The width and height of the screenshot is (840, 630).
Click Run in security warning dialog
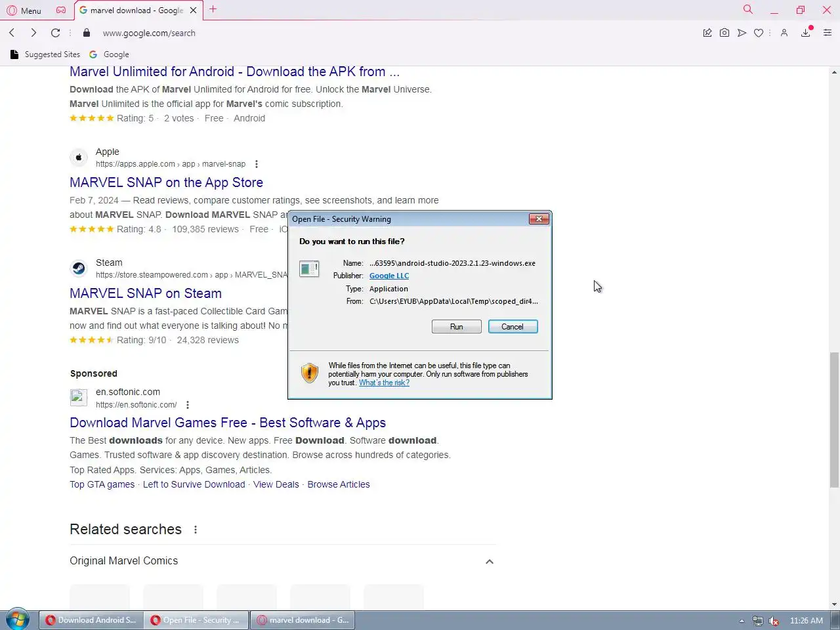tap(457, 327)
